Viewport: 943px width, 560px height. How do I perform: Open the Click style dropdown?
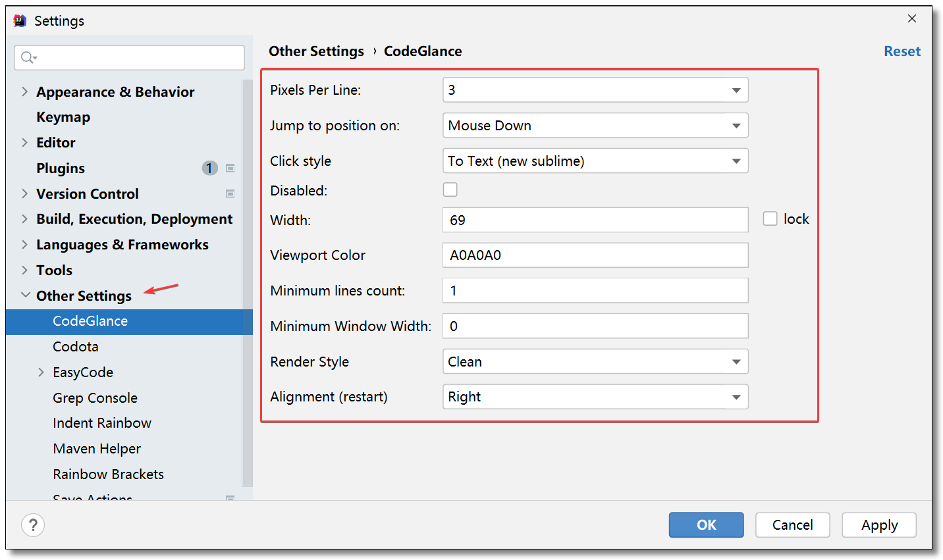click(595, 161)
